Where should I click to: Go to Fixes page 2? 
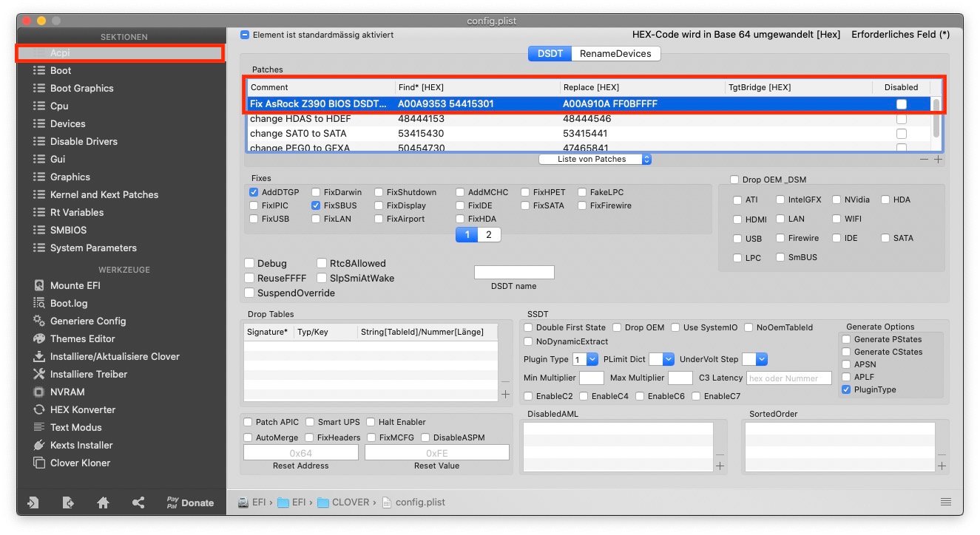pyautogui.click(x=488, y=235)
